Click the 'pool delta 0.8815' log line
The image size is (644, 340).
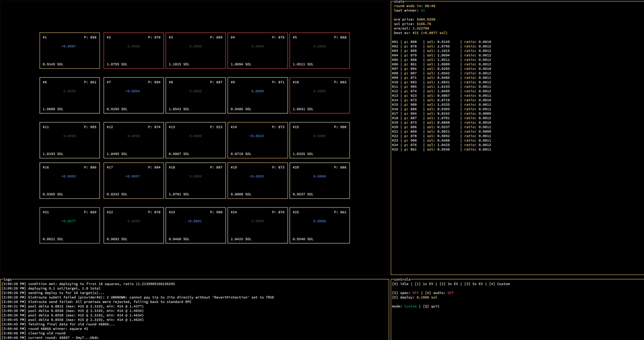[72, 306]
